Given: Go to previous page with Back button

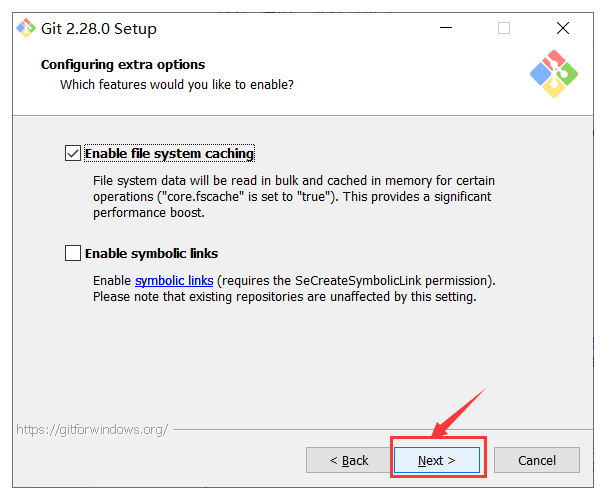Looking at the screenshot, I should pyautogui.click(x=349, y=460).
